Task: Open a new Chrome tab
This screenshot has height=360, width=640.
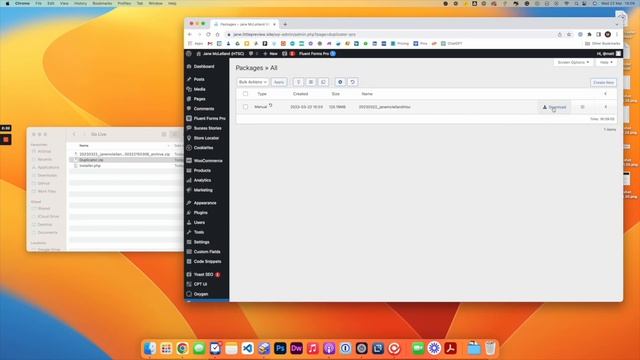Action: click(285, 24)
